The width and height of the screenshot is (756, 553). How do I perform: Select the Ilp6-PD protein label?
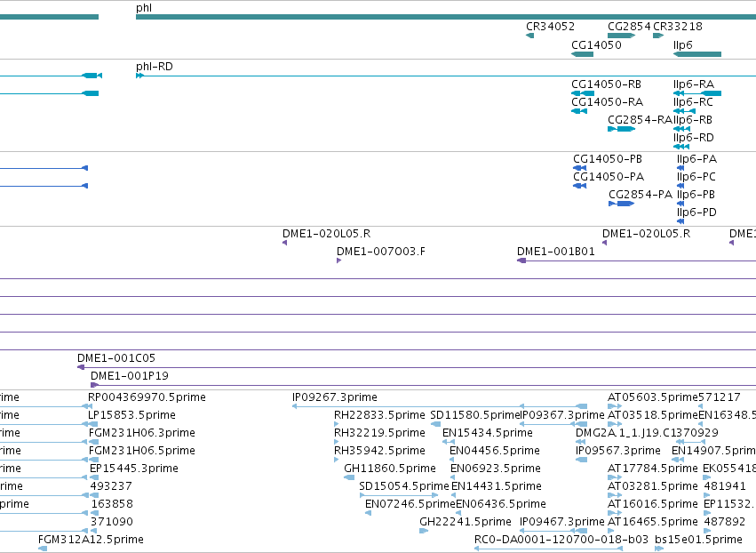tap(696, 212)
